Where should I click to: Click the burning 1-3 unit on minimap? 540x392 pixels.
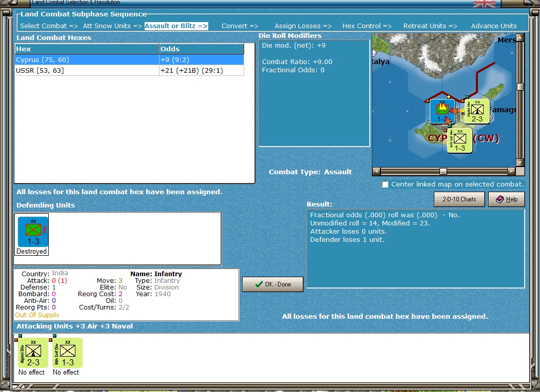[x=442, y=111]
